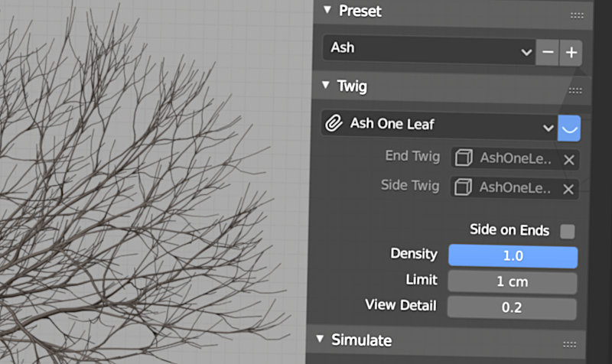612x364 pixels.
Task: Open the Ash preset dropdown
Action: pyautogui.click(x=429, y=50)
